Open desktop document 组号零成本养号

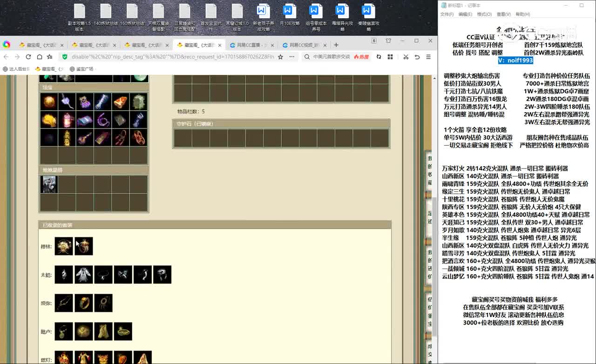click(x=316, y=17)
